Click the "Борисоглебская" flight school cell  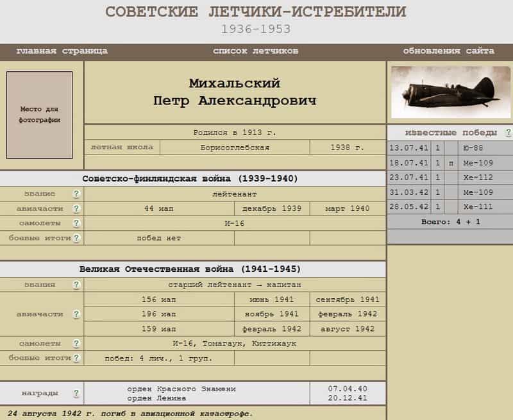click(234, 147)
